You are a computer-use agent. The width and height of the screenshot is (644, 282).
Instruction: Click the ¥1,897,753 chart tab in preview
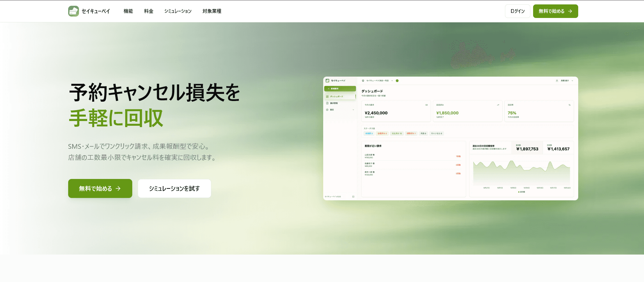pyautogui.click(x=527, y=147)
